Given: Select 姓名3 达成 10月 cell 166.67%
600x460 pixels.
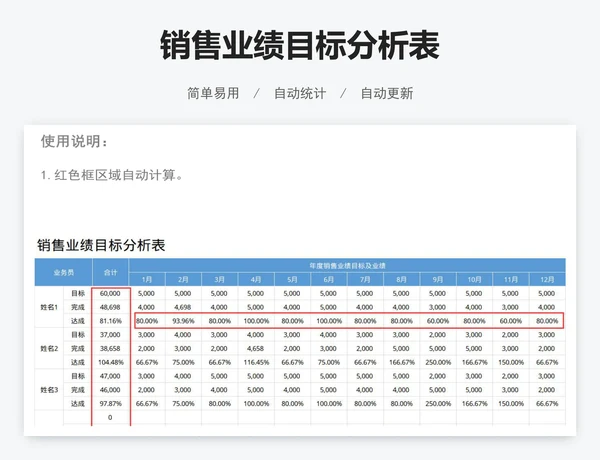Looking at the screenshot, I should 474,403.
